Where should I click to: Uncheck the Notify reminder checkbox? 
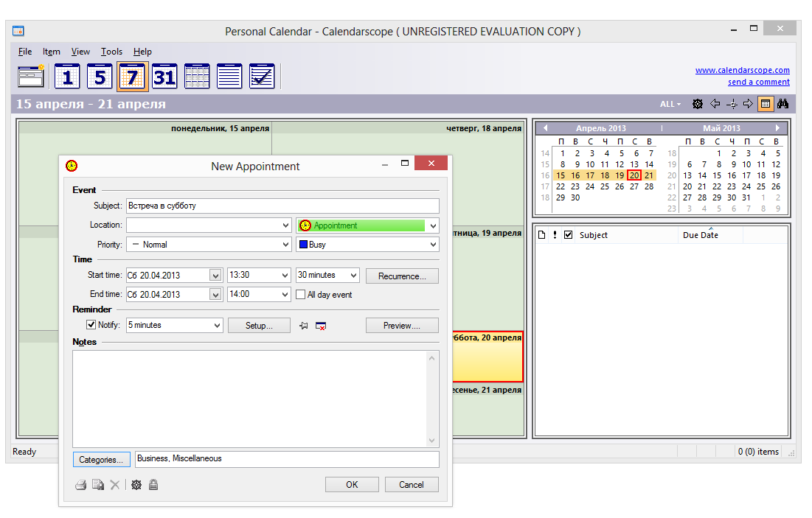point(91,325)
